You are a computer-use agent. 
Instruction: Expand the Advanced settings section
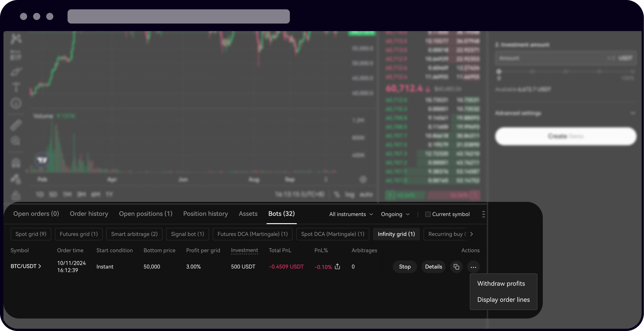pos(565,113)
